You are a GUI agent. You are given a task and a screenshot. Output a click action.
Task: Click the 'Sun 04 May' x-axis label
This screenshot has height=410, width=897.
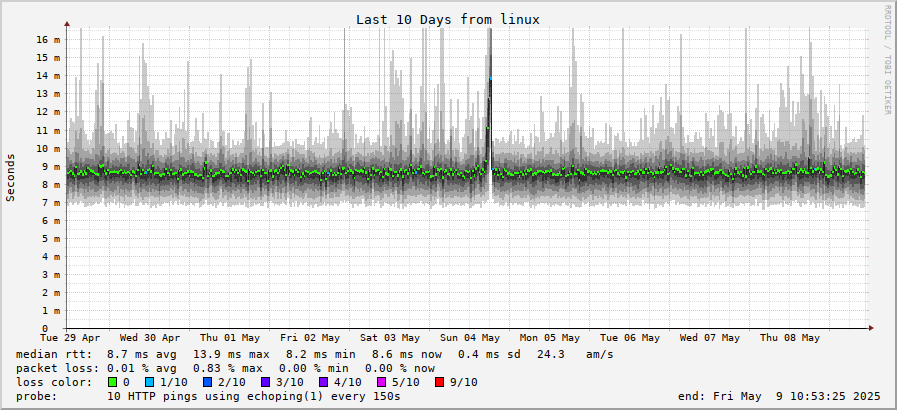(470, 338)
